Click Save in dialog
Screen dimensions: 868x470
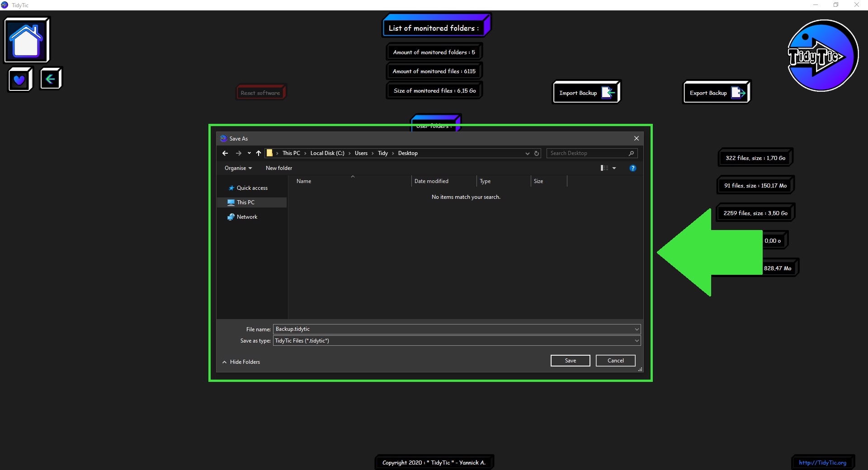click(x=570, y=361)
